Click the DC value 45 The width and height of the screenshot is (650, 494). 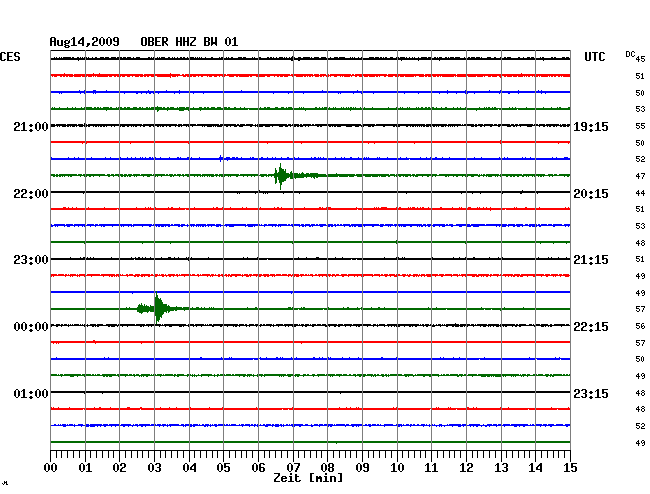pyautogui.click(x=640, y=59)
